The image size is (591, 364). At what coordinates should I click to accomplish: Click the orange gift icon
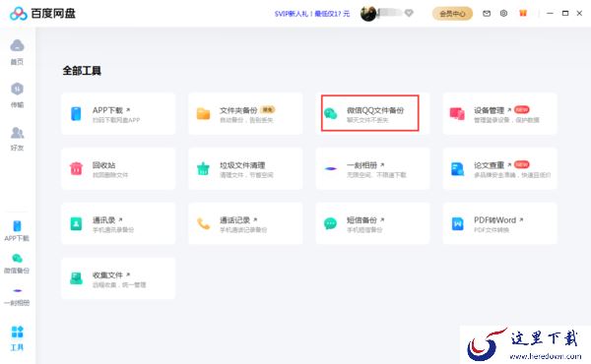(x=523, y=13)
